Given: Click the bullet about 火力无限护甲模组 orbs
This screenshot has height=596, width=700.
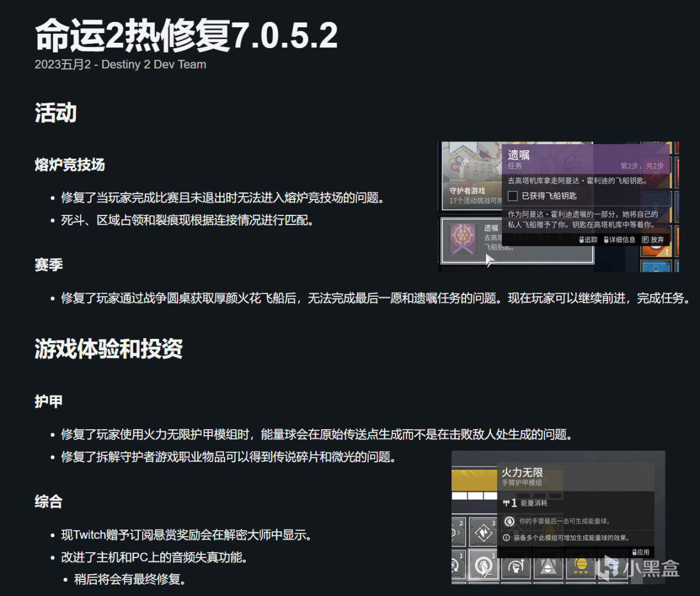Looking at the screenshot, I should pos(317,434).
